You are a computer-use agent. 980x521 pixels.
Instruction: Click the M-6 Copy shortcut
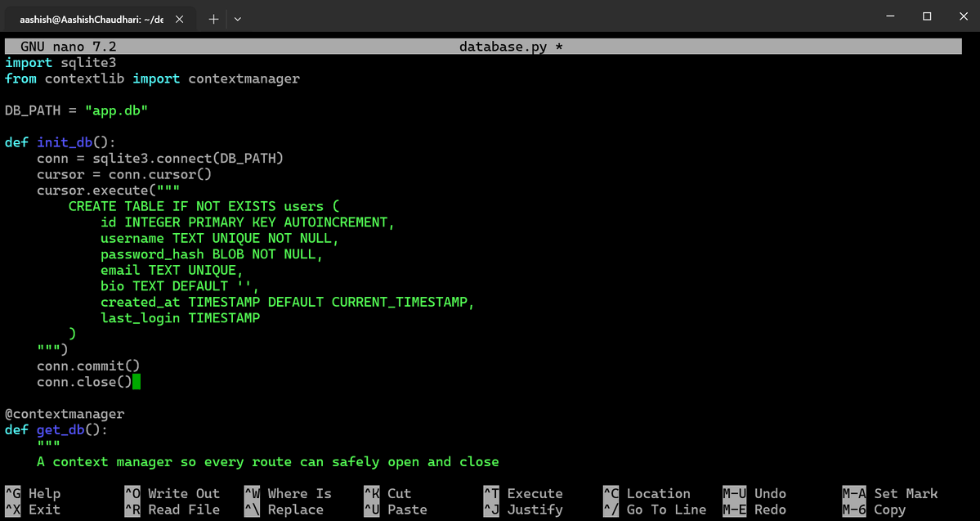[x=874, y=510]
